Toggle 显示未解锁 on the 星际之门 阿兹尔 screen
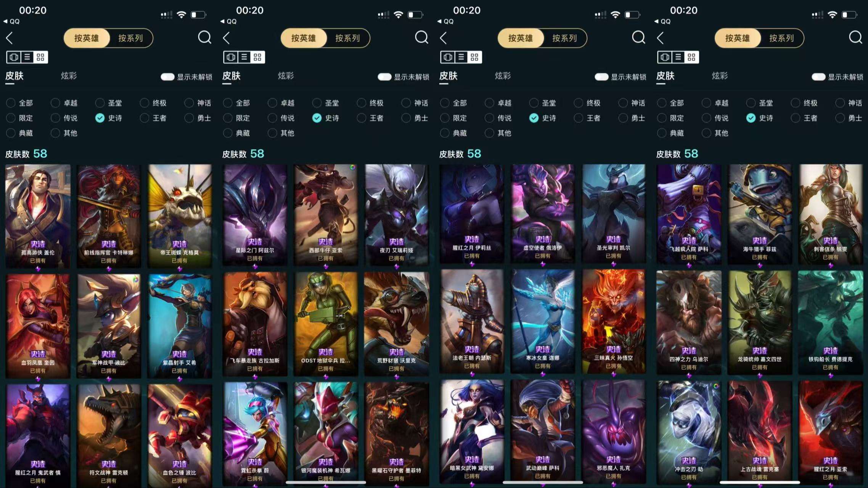This screenshot has height=488, width=868. [384, 77]
